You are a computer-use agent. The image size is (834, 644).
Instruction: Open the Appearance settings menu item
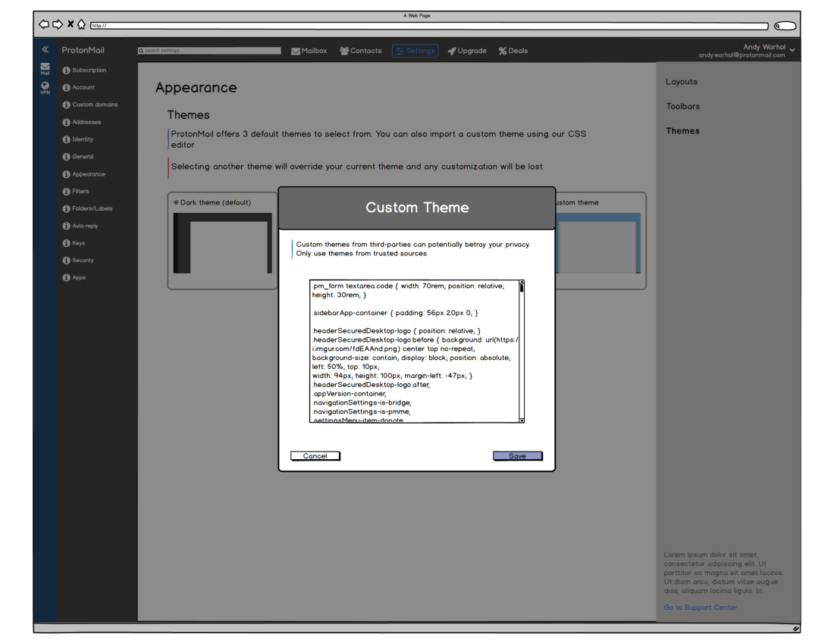tap(87, 174)
